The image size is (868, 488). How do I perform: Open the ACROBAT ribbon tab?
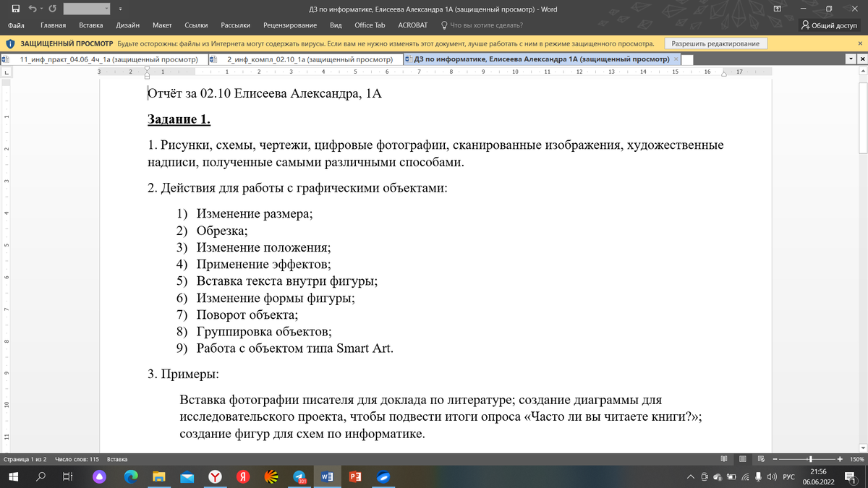pos(413,25)
